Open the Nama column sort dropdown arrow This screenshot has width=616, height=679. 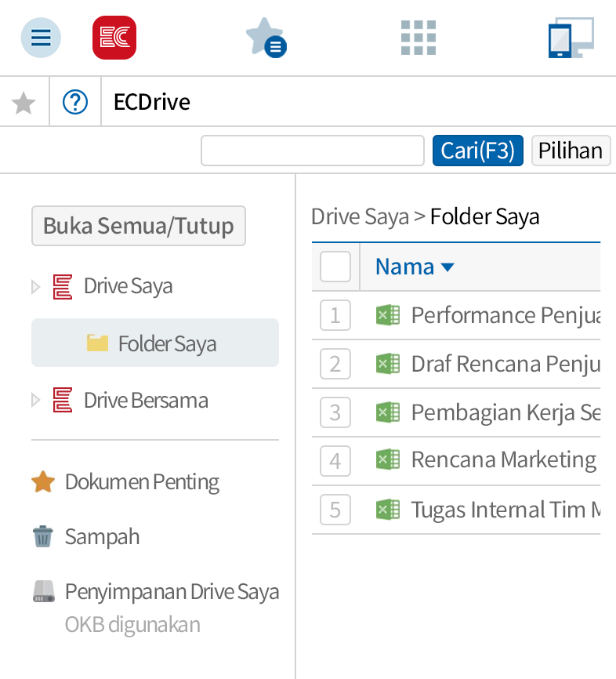447,267
